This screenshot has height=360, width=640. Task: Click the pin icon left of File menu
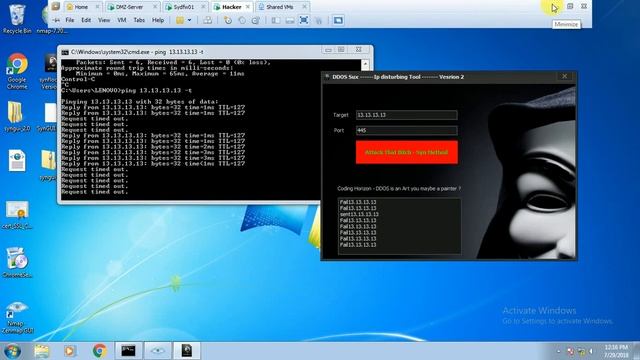coord(56,20)
